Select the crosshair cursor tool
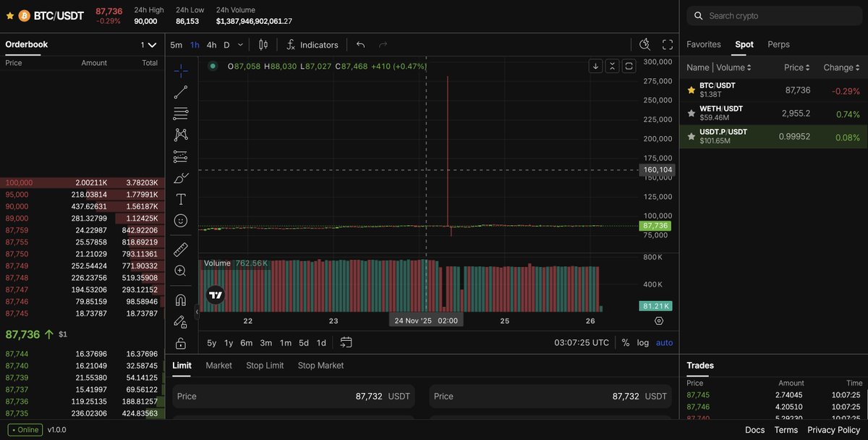 pyautogui.click(x=181, y=70)
